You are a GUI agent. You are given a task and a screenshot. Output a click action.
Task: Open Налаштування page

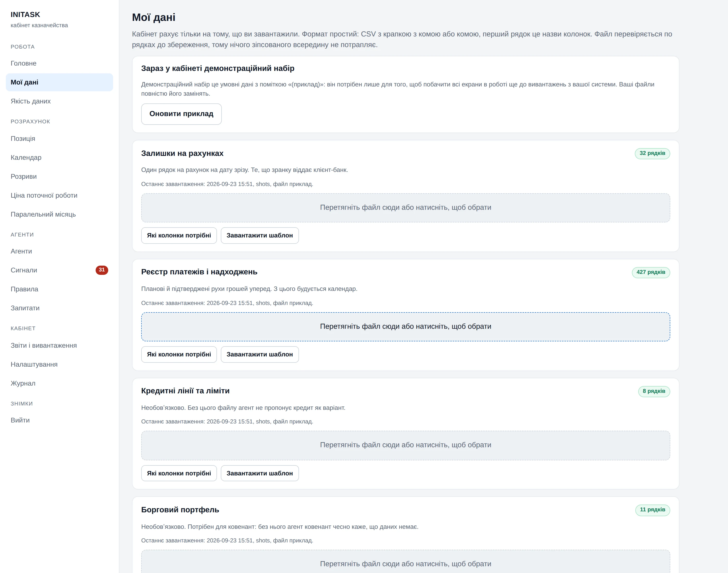pos(59,364)
